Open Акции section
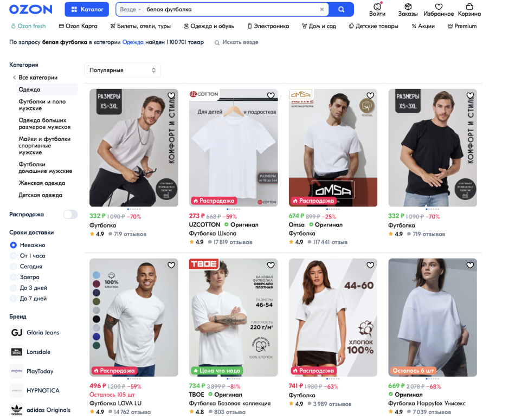The width and height of the screenshot is (515, 420). point(423,26)
